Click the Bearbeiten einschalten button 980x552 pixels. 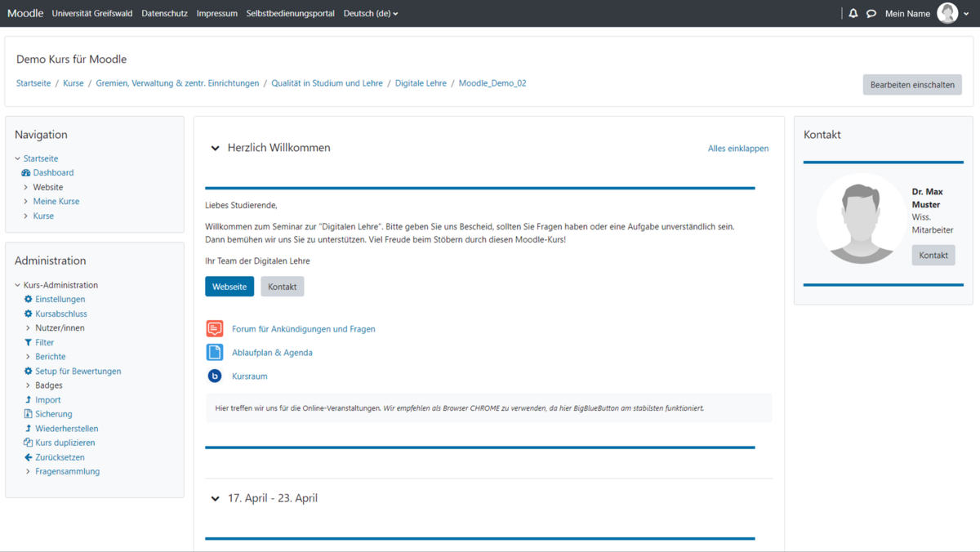click(912, 84)
